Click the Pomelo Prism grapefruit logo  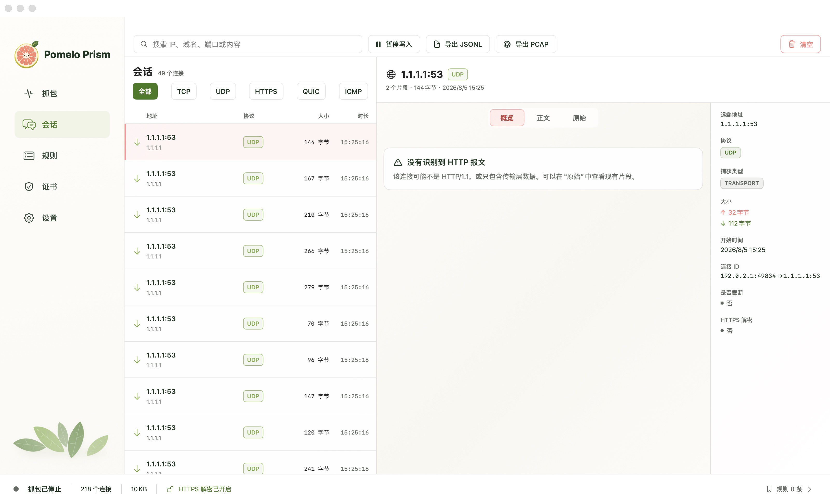coord(27,54)
